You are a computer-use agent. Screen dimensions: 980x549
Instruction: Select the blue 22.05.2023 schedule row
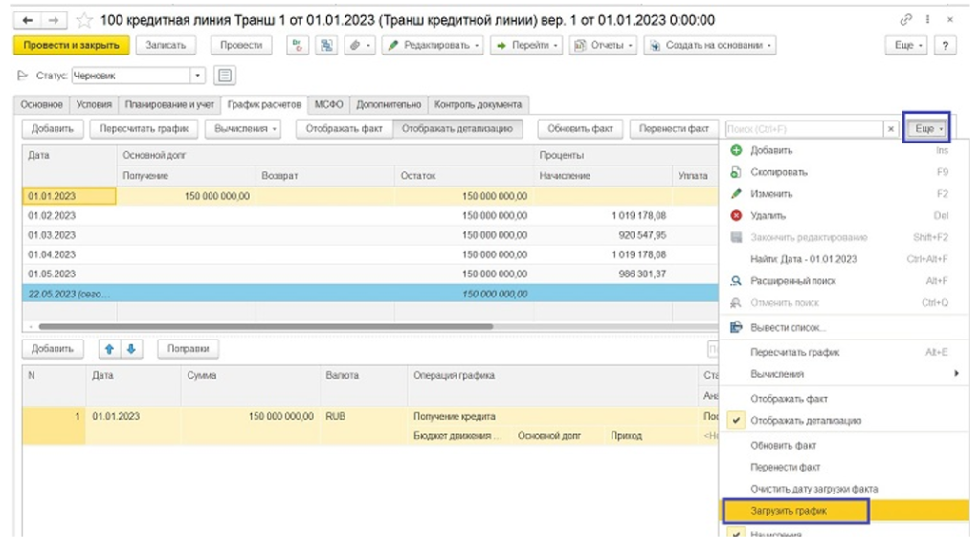point(370,294)
